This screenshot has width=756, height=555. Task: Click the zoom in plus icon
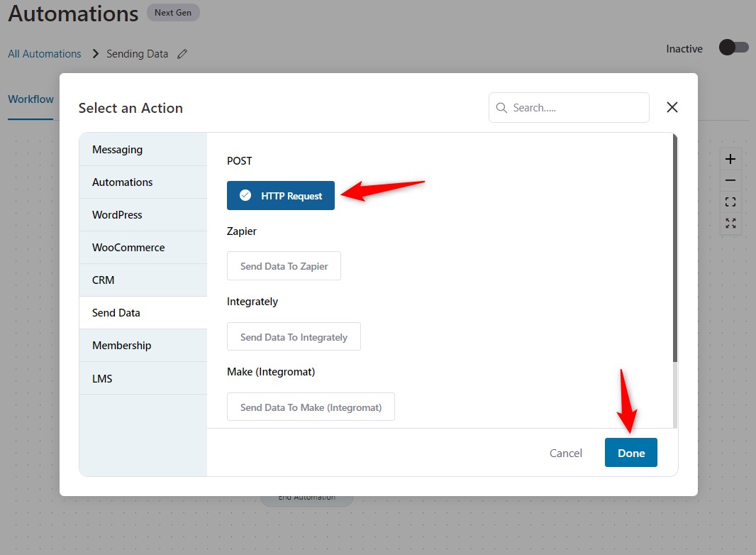(x=730, y=159)
